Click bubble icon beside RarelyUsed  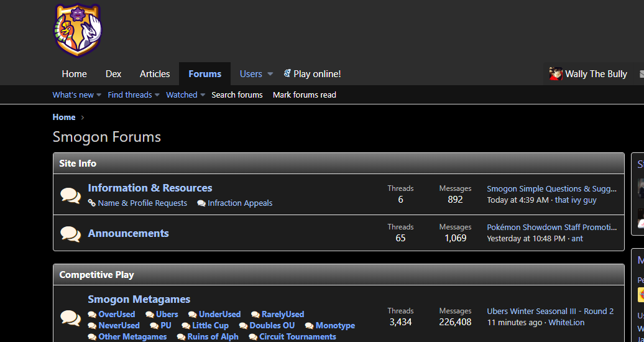pos(255,315)
